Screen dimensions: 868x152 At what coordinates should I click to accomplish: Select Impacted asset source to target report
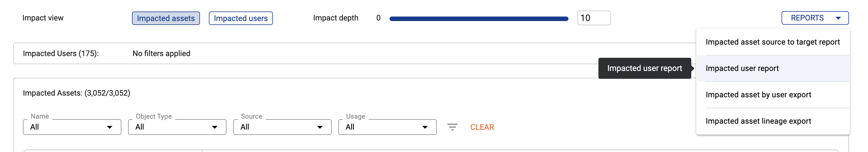coord(772,42)
